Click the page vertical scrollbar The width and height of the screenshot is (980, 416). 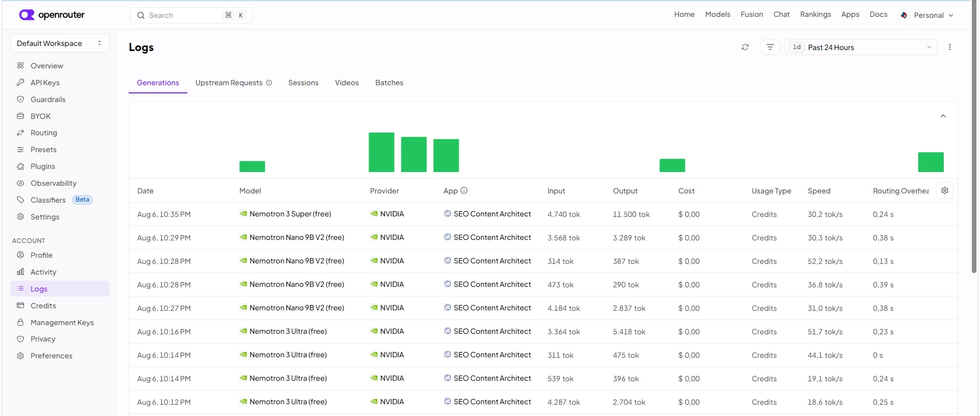(974, 138)
